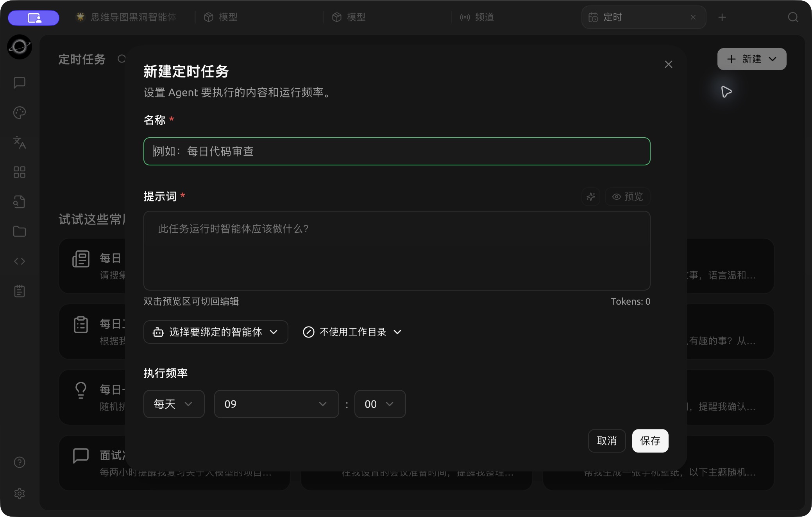Switch to 思维导图黑洞智能体 tab
This screenshot has height=517, width=812.
(x=127, y=17)
